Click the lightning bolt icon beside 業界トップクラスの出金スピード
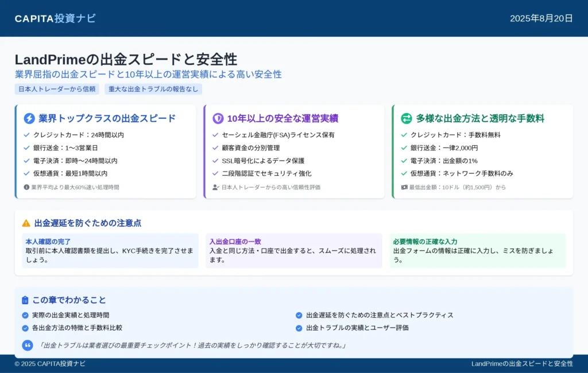Viewport: 588px width, 373px height. click(x=29, y=118)
